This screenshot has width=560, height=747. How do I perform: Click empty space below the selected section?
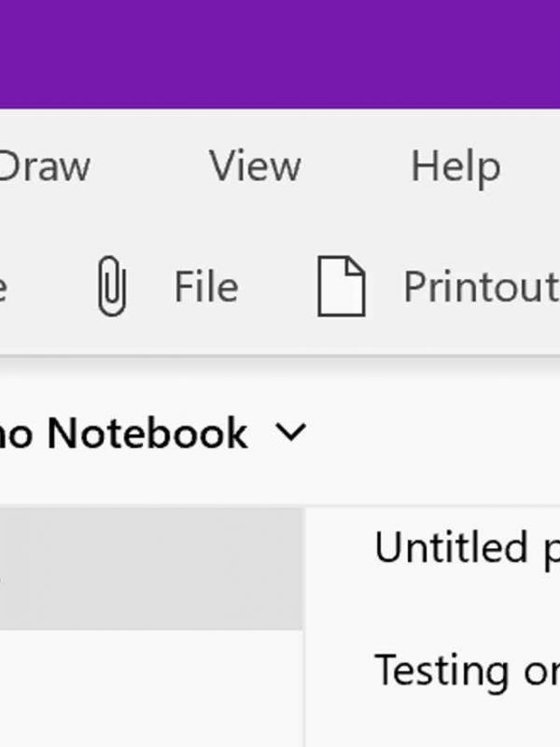(151, 688)
